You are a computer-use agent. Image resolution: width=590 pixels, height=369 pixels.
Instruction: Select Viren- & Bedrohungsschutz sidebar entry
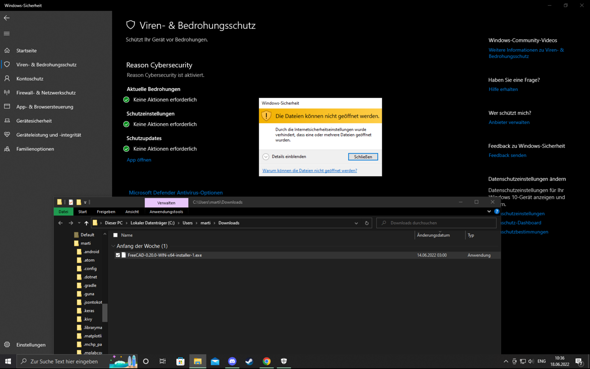pos(46,65)
